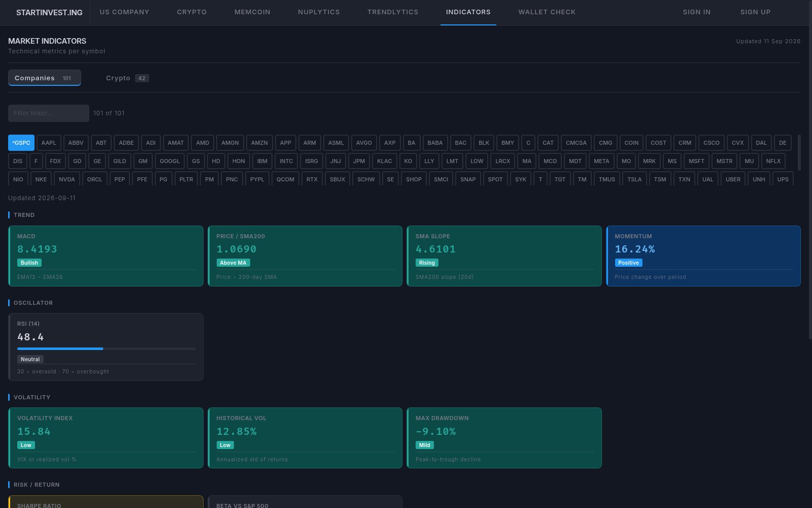The image size is (812, 508).
Task: Click the RSI (14) progress bar
Action: 107,348
